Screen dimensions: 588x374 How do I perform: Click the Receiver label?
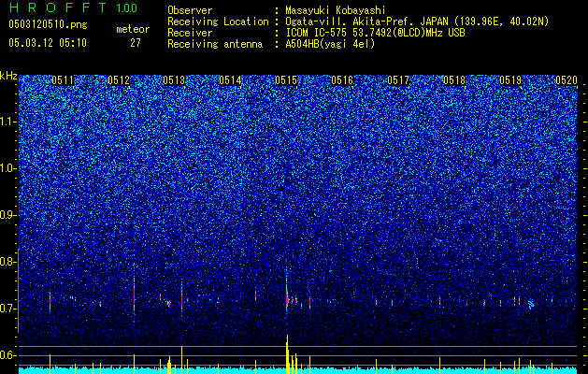pos(190,33)
